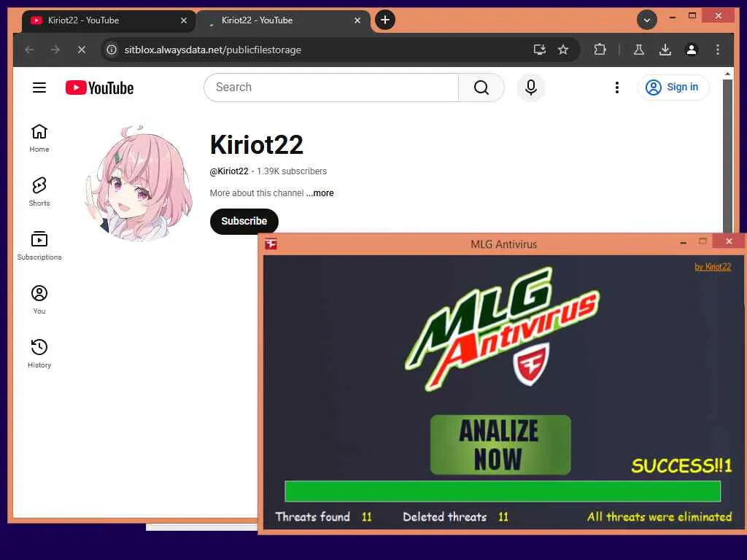Close the first Kiriot22 tab
The width and height of the screenshot is (747, 560).
183,20
